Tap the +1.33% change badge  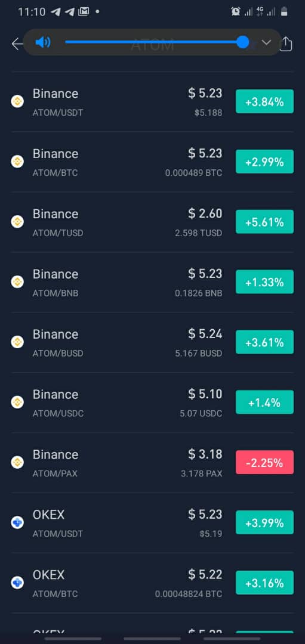point(264,281)
